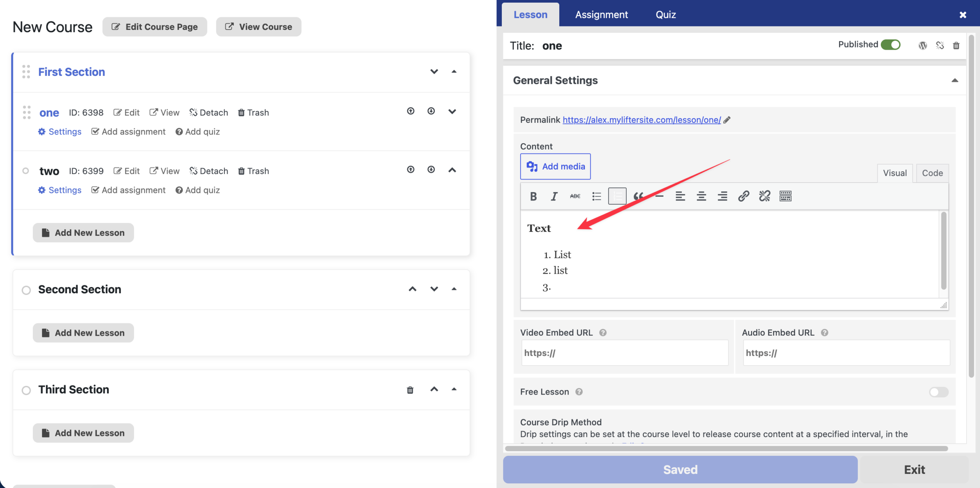Image resolution: width=980 pixels, height=488 pixels.
Task: Insert bulleted list in editor
Action: pos(596,196)
